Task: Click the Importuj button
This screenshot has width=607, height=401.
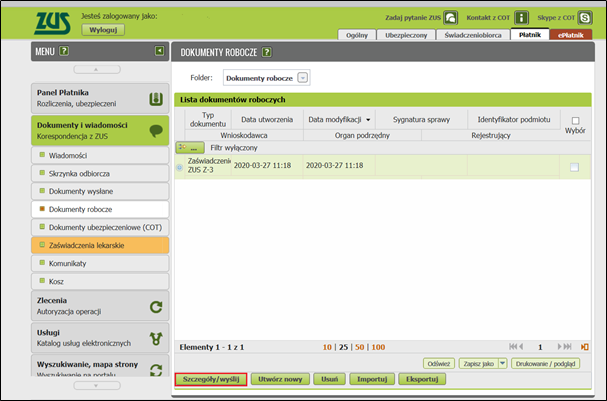Action: (372, 379)
